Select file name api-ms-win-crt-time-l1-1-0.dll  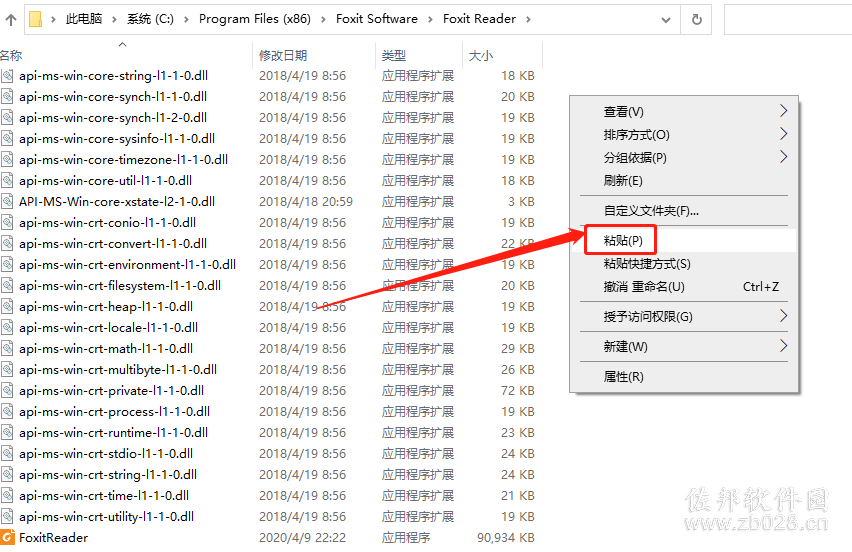[104, 495]
